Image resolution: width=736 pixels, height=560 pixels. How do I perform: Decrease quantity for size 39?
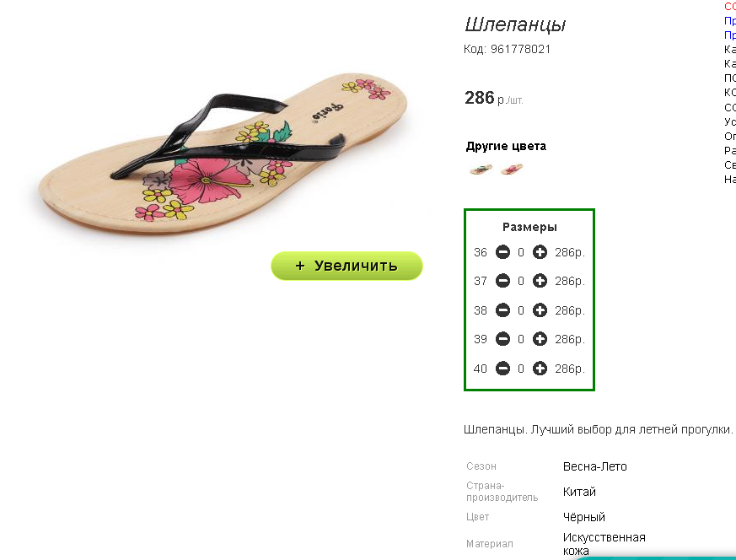[502, 339]
